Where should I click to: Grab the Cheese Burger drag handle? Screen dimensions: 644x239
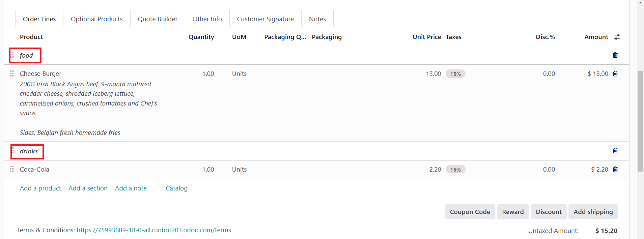coord(12,73)
